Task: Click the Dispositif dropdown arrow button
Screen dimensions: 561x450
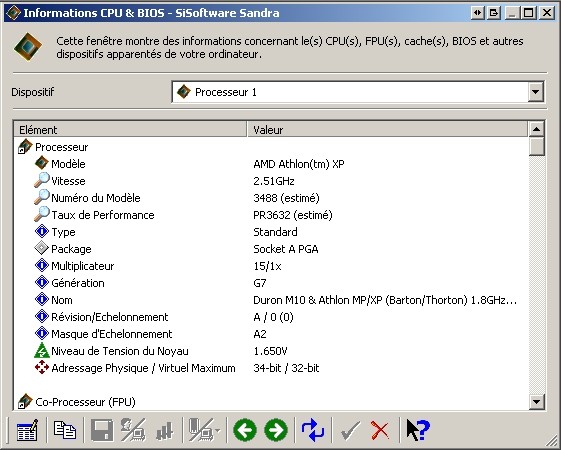Action: pyautogui.click(x=536, y=92)
